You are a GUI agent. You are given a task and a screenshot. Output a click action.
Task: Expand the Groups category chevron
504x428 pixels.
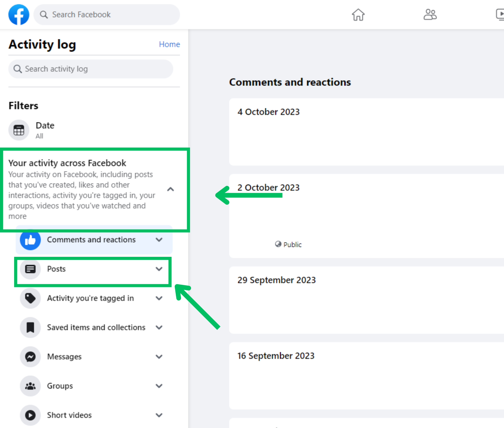click(x=159, y=386)
